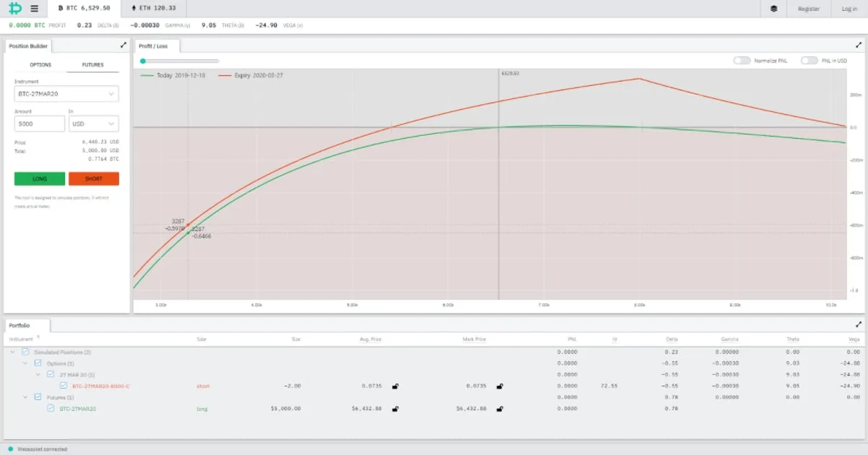Click the -24.90 vega summary value
This screenshot has width=868, height=455.
point(267,25)
